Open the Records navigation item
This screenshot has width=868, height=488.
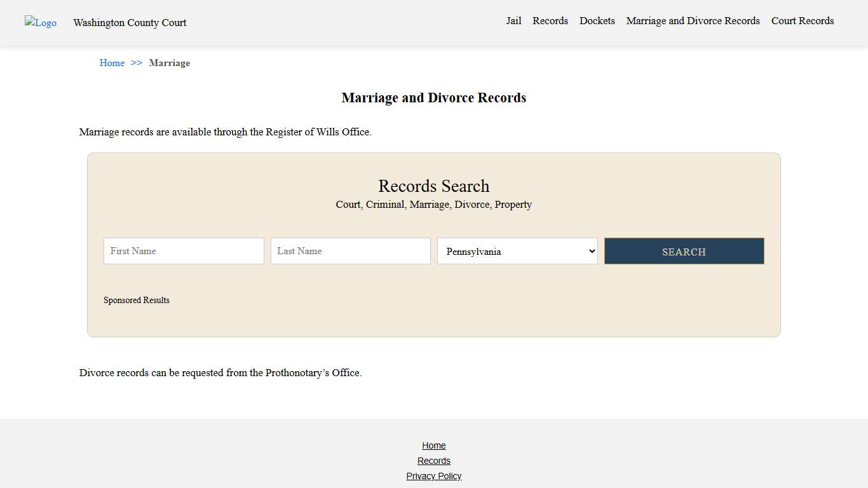tap(550, 20)
